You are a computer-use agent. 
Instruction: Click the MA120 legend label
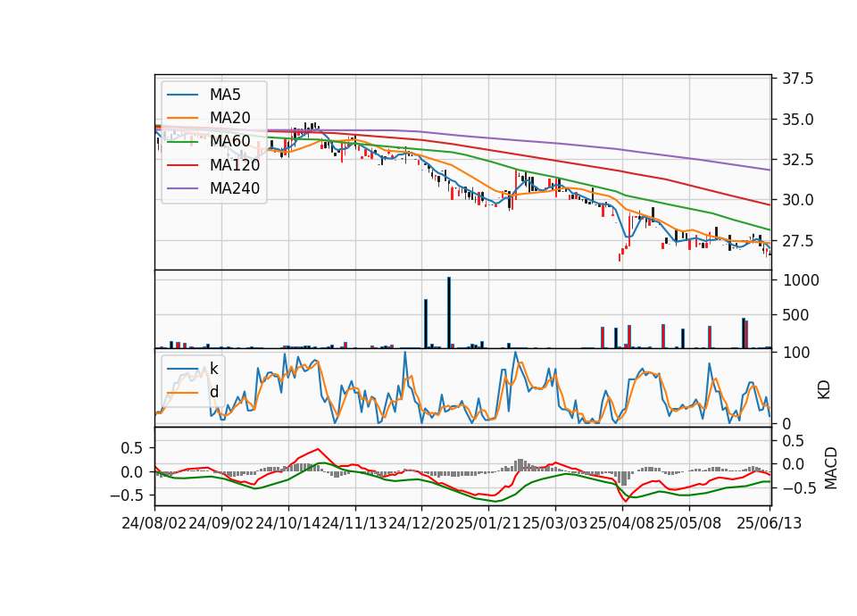click(x=235, y=165)
